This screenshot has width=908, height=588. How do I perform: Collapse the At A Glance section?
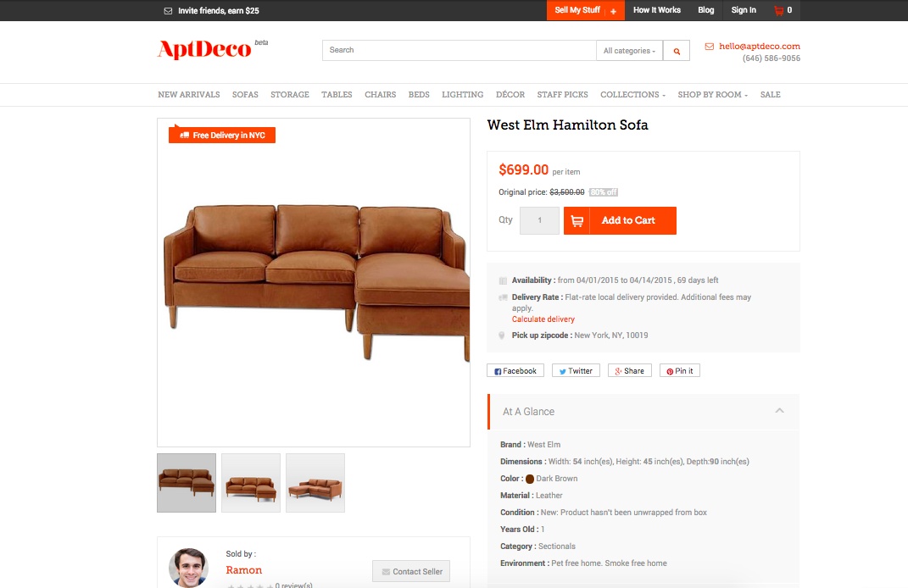(779, 411)
